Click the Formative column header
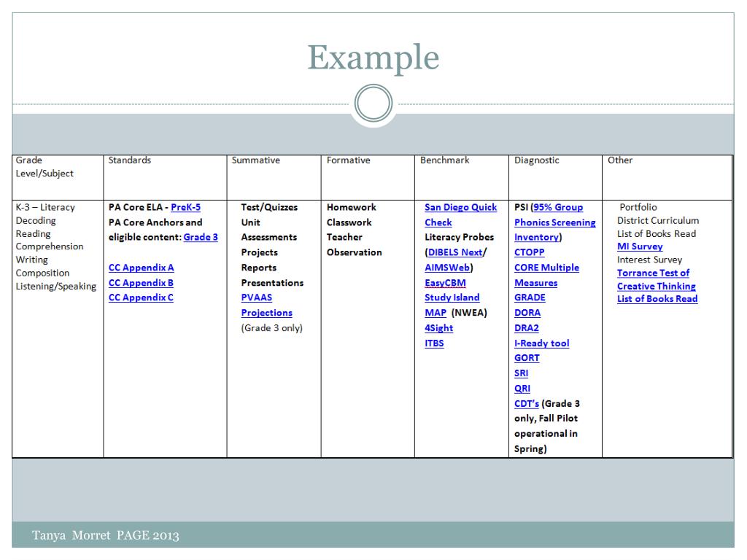The width and height of the screenshot is (747, 560). 348,160
